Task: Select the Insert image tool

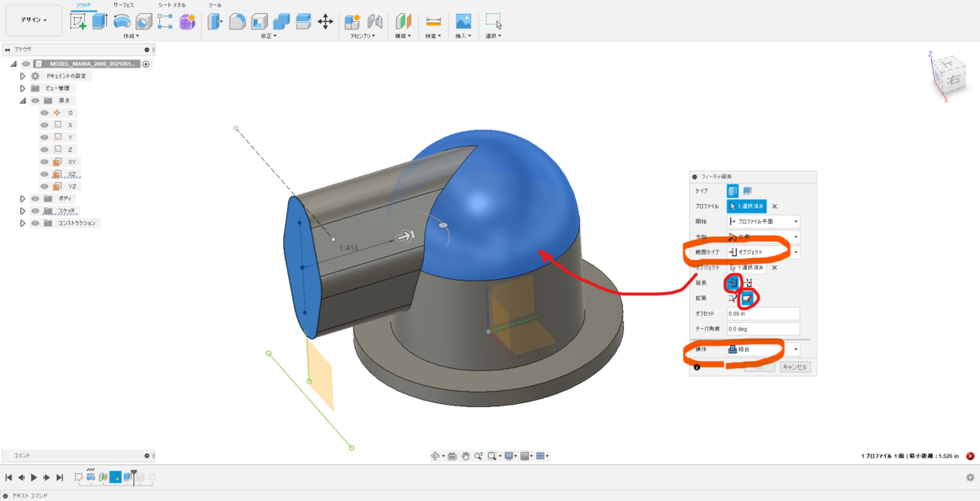Action: point(463,22)
